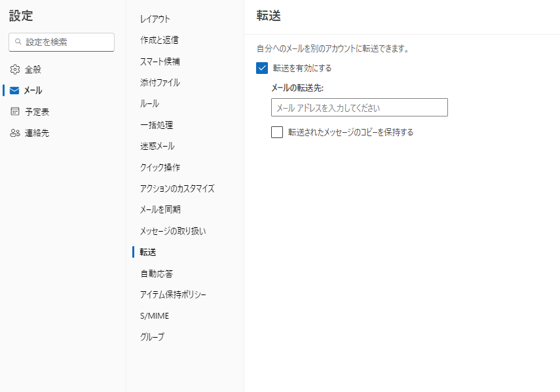The width and height of the screenshot is (560, 392).
Task: Open 作成と返信 settings
Action: point(159,40)
